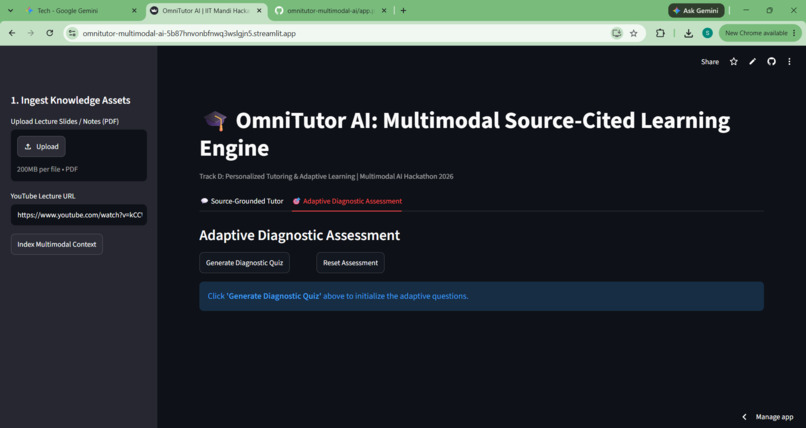Reload the page with the refresh icon
Image resolution: width=806 pixels, height=428 pixels.
(x=49, y=33)
